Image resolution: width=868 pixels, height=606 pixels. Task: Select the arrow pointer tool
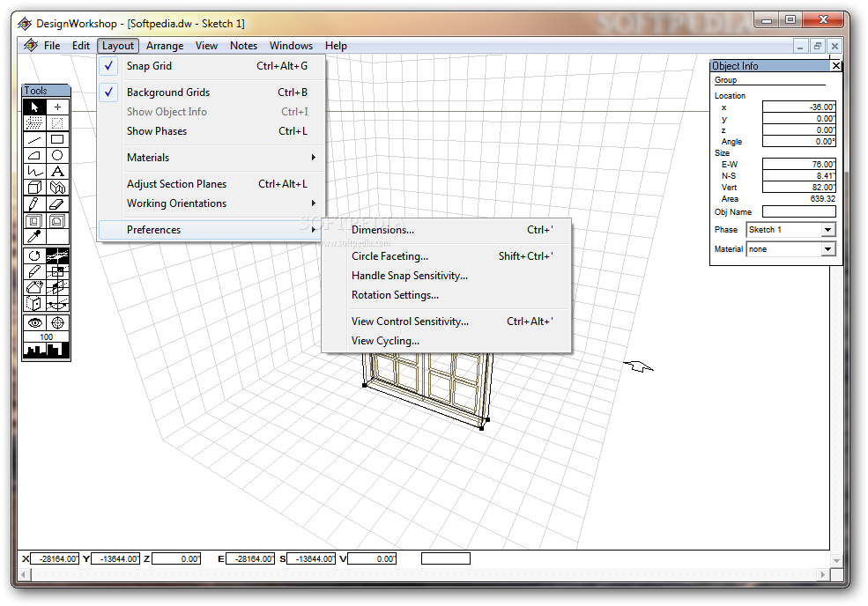[x=34, y=107]
